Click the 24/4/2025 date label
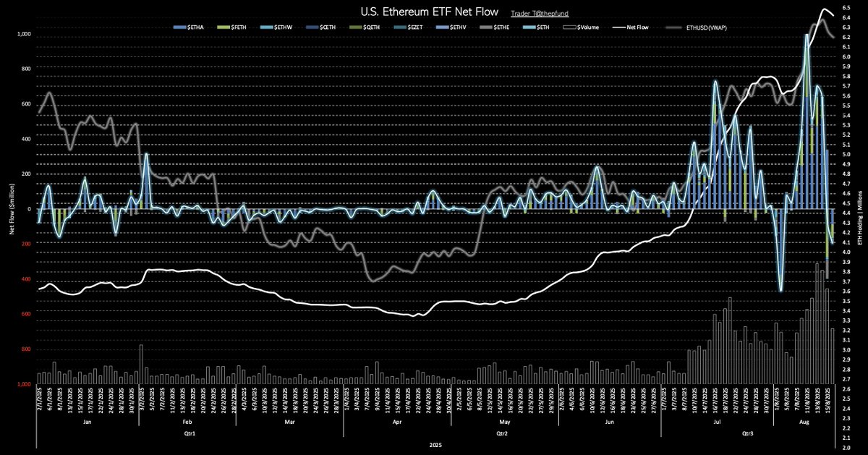The height and width of the screenshot is (455, 868). [429, 400]
